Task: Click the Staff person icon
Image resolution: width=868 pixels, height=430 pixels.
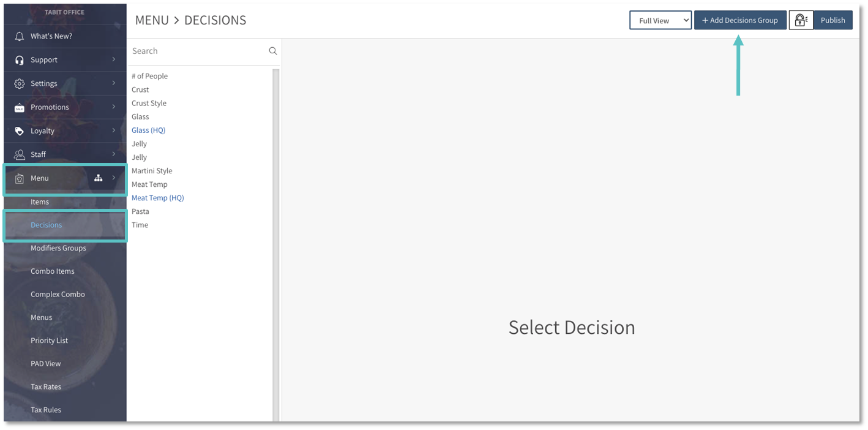Action: tap(19, 154)
